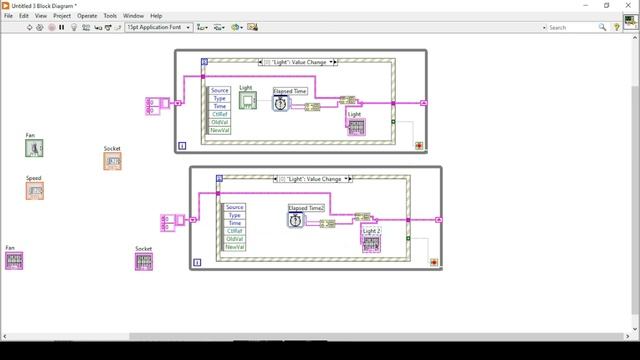Click CtlRef in lower event data node

click(x=235, y=231)
